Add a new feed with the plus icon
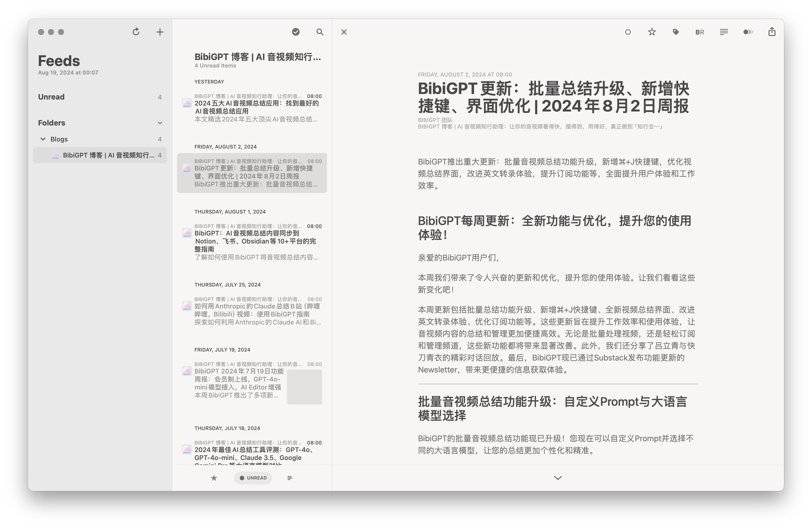812x528 pixels. pos(160,32)
